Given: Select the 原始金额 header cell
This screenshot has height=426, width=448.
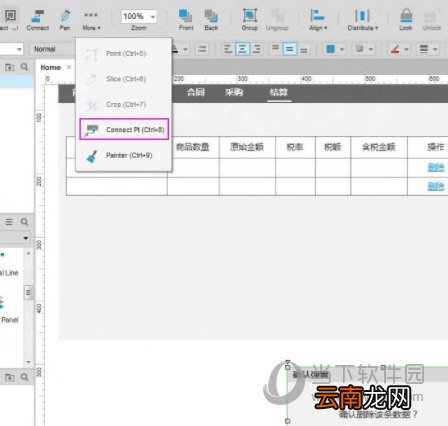Looking at the screenshot, I should coord(247,147).
